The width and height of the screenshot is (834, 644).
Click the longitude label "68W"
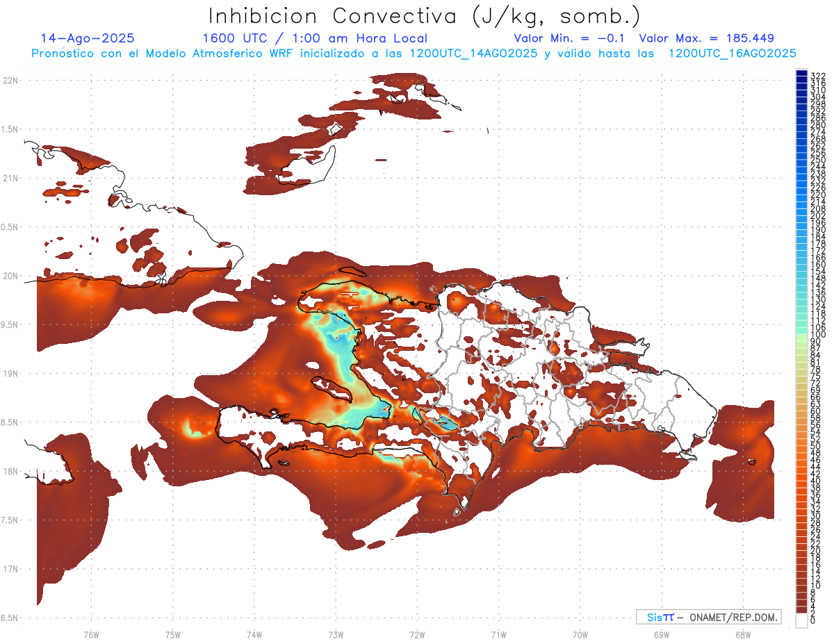tap(742, 634)
